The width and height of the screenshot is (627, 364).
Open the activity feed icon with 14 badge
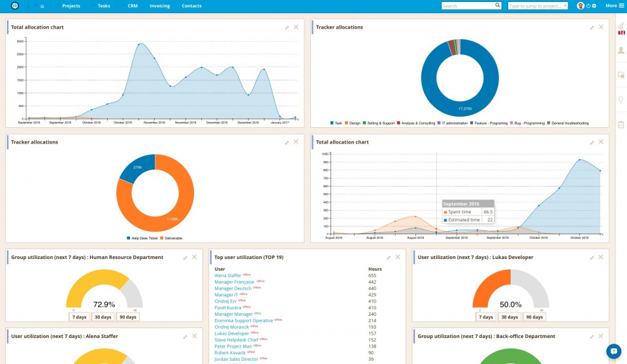coord(621,29)
